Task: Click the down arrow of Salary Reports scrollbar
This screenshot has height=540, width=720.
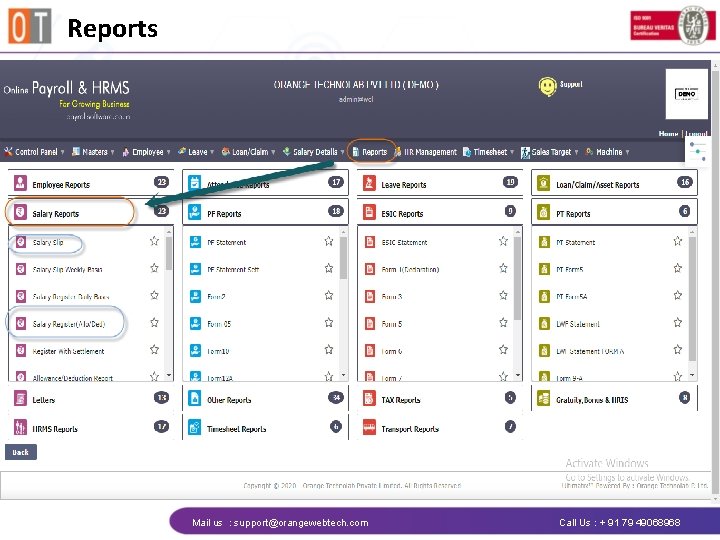Action: 169,375
